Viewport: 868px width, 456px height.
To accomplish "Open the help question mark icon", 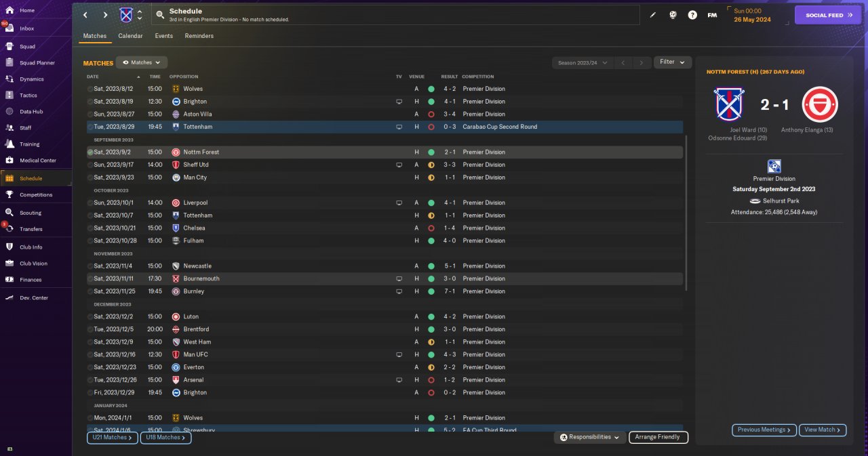I will click(x=692, y=15).
